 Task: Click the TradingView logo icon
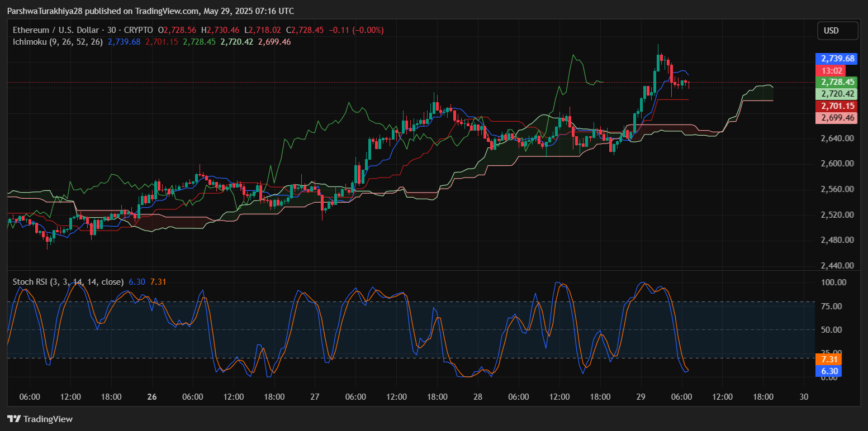[x=14, y=419]
